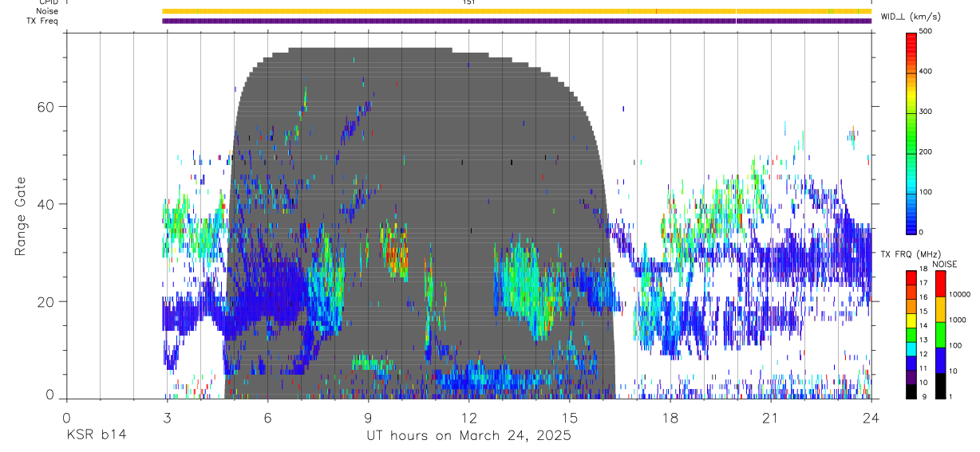Click the '400' label on the WID color bar
This screenshot has width=980, height=452.
click(927, 72)
